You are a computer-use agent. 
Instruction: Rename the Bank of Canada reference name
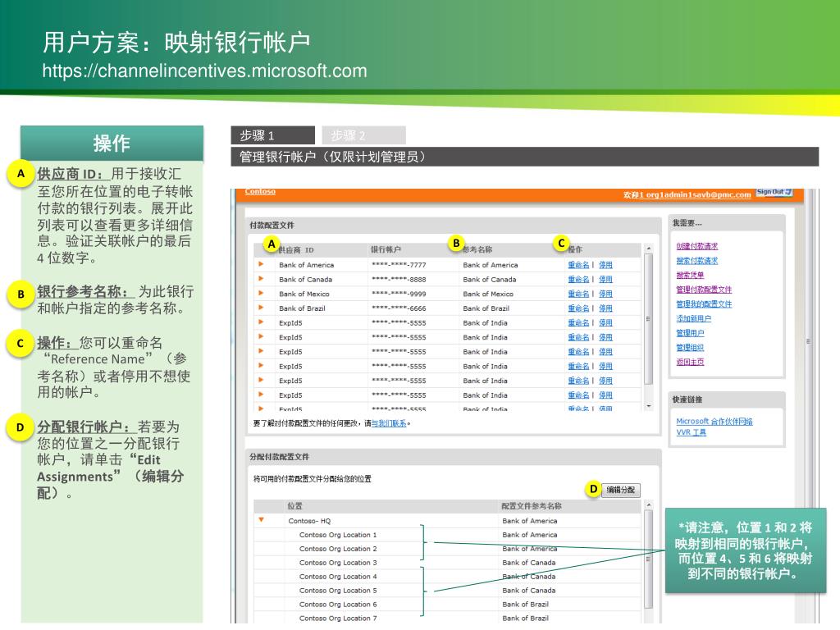coord(578,279)
